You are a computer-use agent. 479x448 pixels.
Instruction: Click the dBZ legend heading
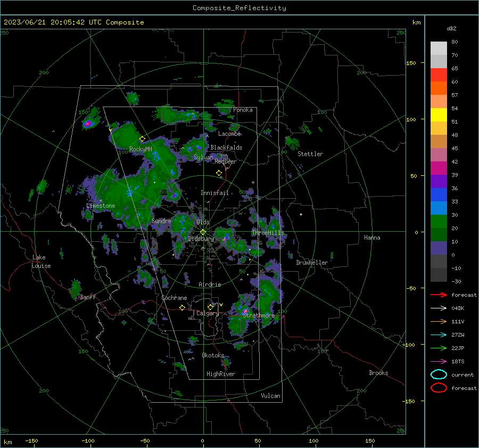(451, 28)
